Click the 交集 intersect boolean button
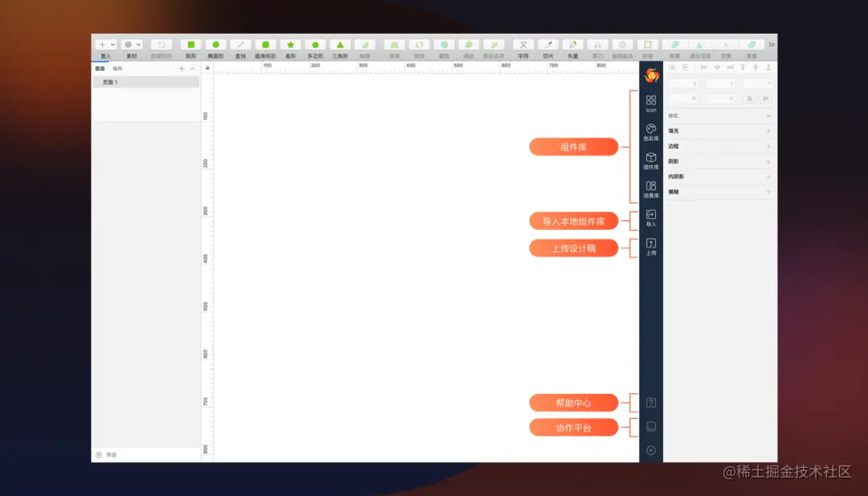Image resolution: width=868 pixels, height=496 pixels. [x=726, y=45]
